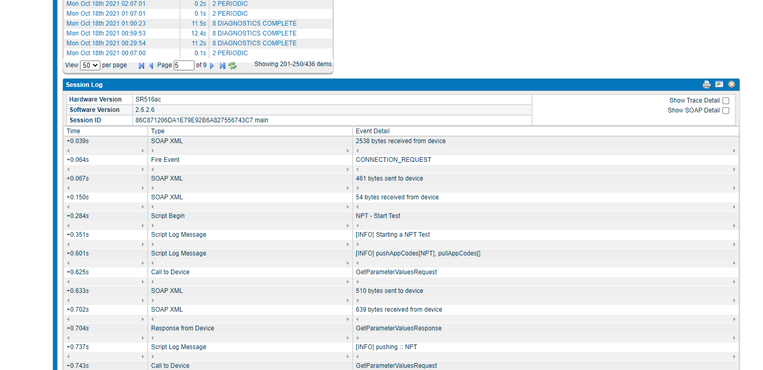Select '510 bytes sent to device' detail
This screenshot has width=763, height=370.
click(389, 291)
